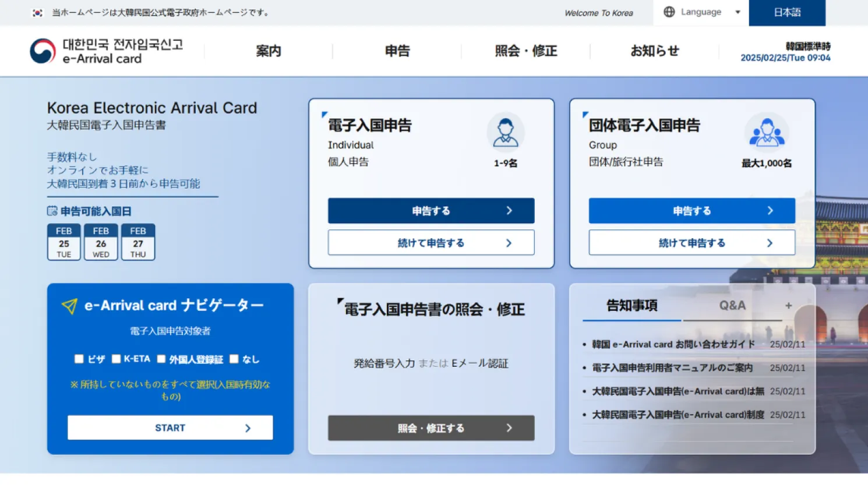Click the group applicants icon labeled 最大1,000名
The image size is (868, 502).
(767, 133)
